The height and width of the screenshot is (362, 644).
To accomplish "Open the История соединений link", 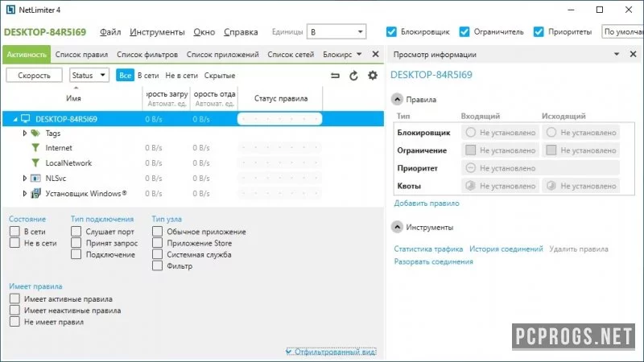I will [506, 249].
